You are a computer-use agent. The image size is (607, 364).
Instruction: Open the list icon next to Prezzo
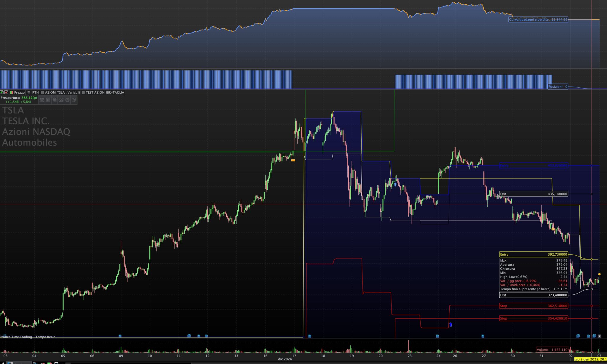coord(28,92)
